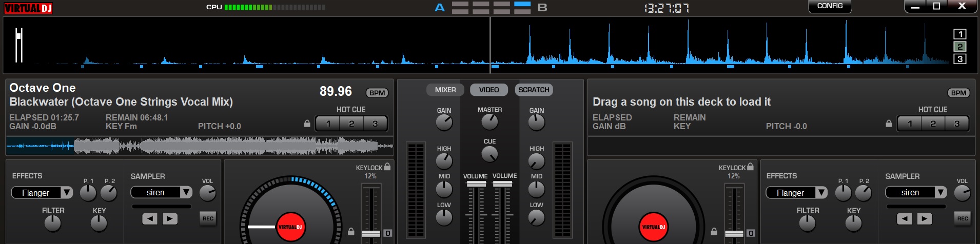Click the left deck jog wheel center

pyautogui.click(x=291, y=227)
